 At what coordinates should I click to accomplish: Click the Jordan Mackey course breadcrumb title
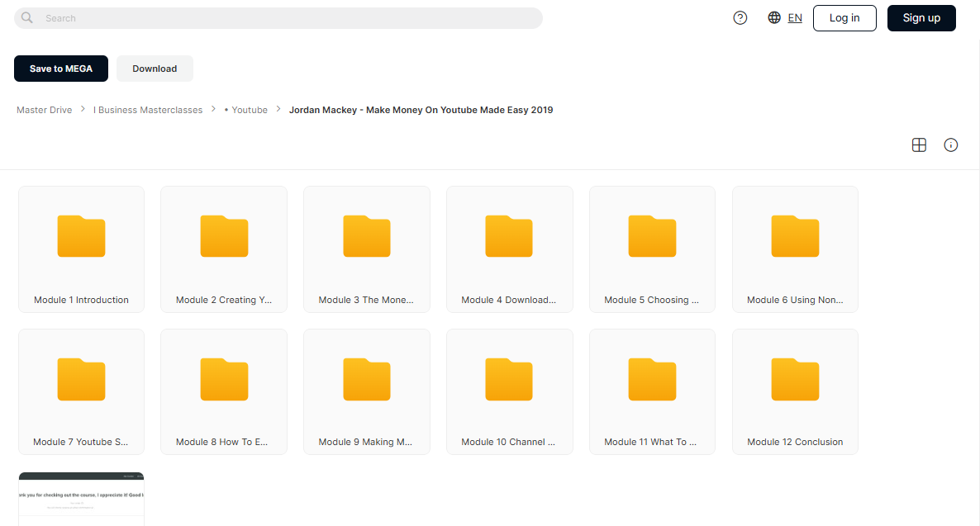coord(421,110)
